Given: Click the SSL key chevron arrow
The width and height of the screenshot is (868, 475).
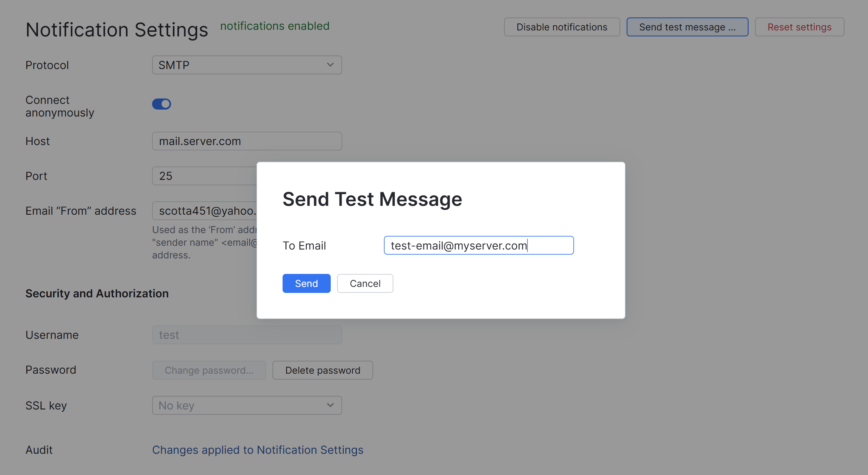Looking at the screenshot, I should tap(330, 405).
